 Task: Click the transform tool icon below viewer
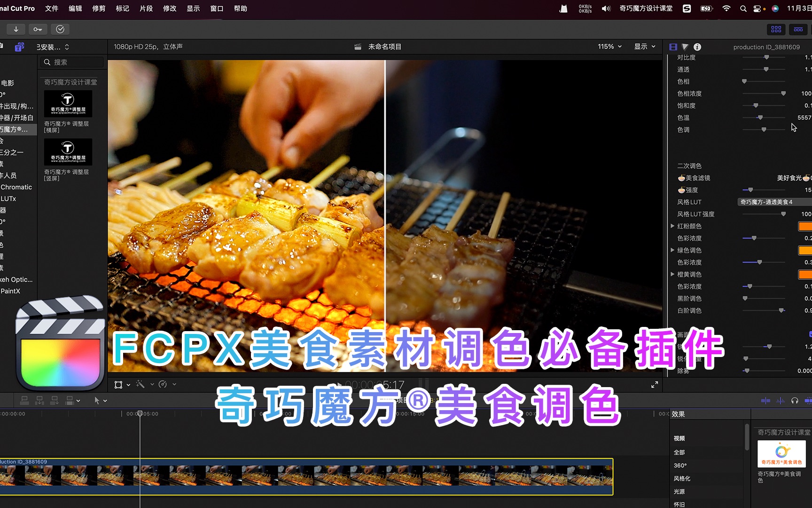pos(118,385)
